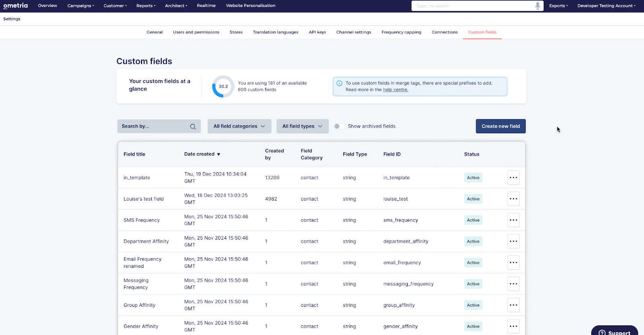Open the Customer menu
Image resolution: width=644 pixels, height=335 pixels.
(115, 6)
